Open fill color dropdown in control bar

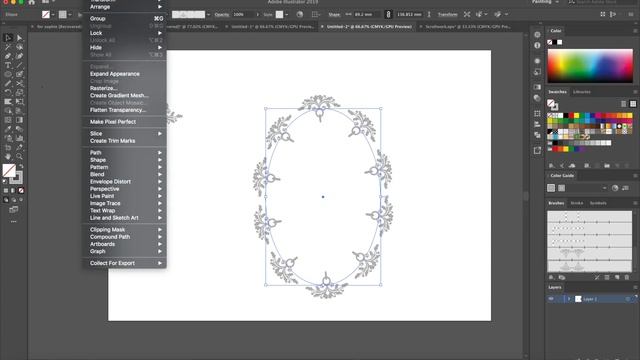coord(53,15)
